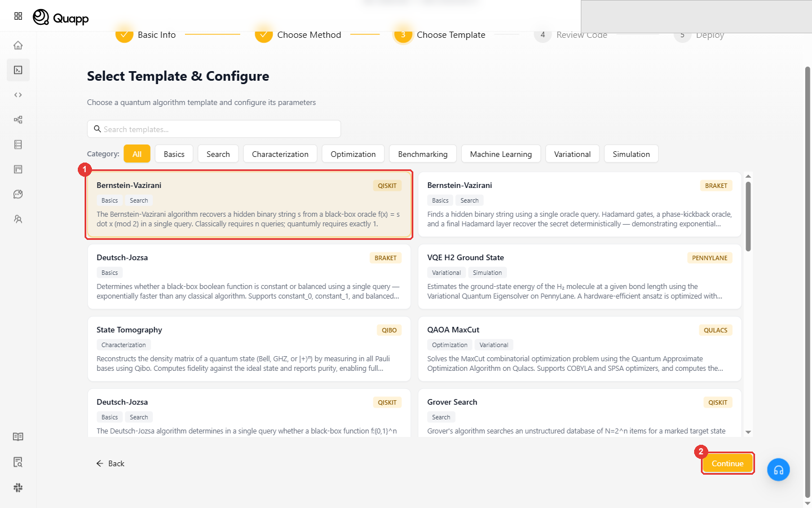This screenshot has width=812, height=508.
Task: Open the apps grid menu icon
Action: pos(18,16)
